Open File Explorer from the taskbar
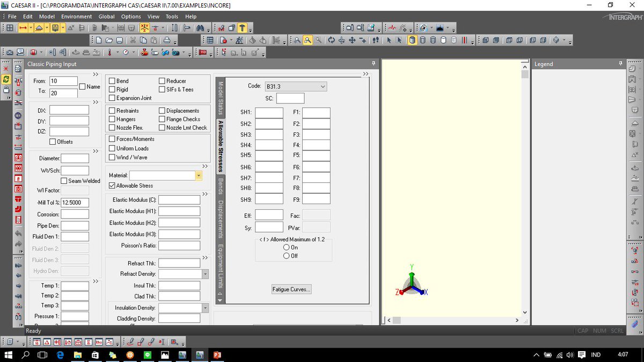 tap(78, 355)
